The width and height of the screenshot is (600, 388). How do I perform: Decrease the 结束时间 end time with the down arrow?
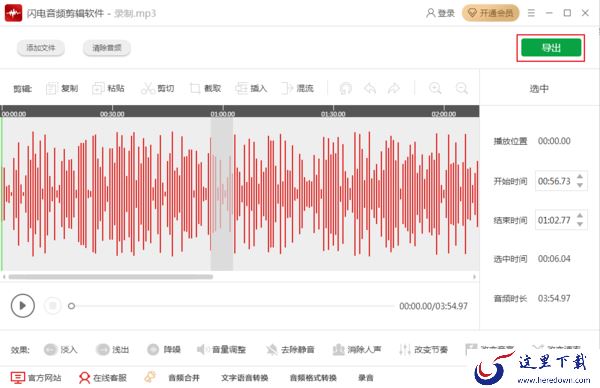coord(580,224)
